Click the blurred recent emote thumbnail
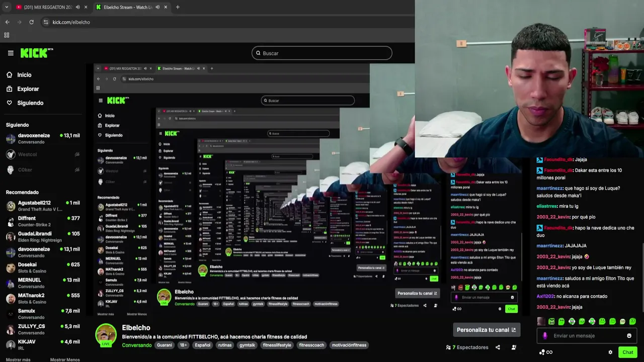This screenshot has height=362, width=644. coord(541,321)
